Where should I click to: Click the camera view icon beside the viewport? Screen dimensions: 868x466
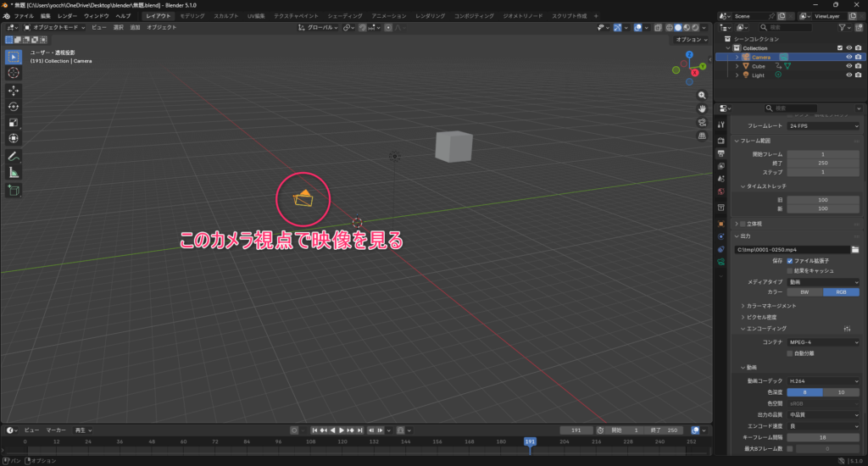click(x=703, y=122)
